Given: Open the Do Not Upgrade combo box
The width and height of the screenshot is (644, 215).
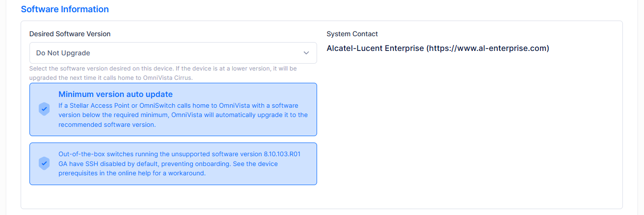Looking at the screenshot, I should (173, 53).
